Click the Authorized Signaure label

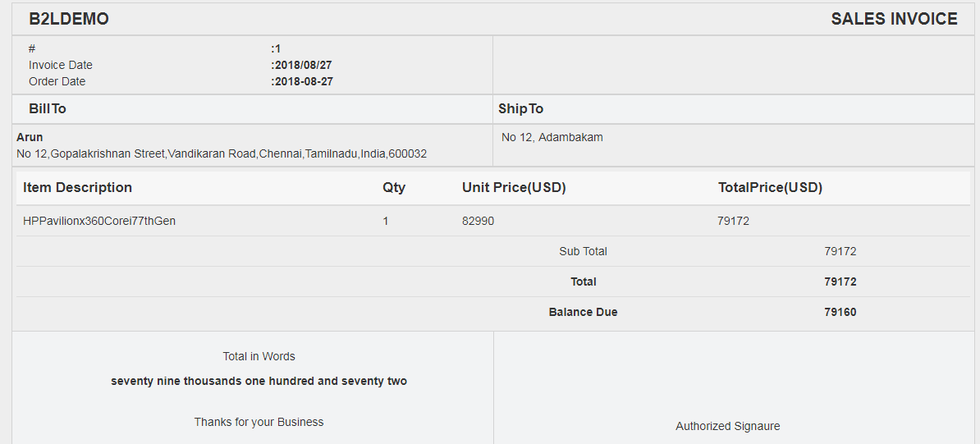[x=728, y=426]
